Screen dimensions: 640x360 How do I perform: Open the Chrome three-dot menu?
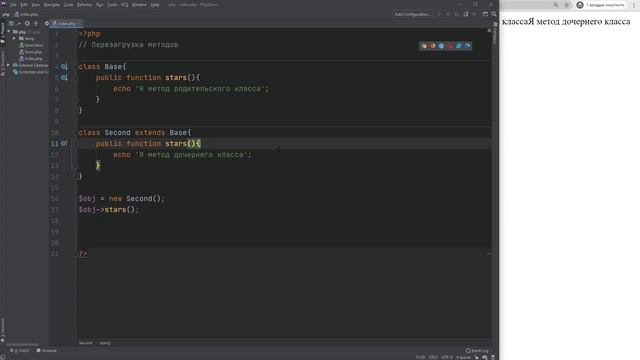634,5
